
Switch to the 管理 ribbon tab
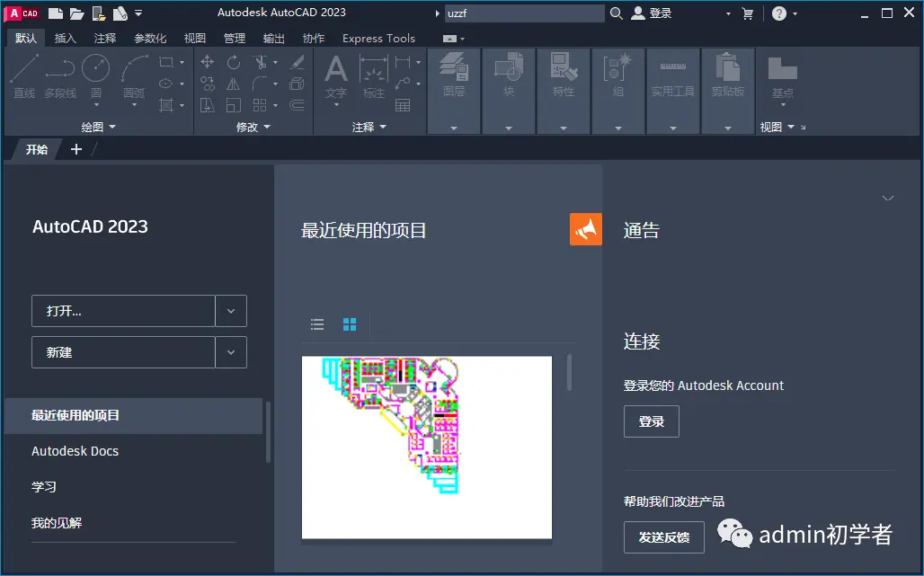point(235,39)
